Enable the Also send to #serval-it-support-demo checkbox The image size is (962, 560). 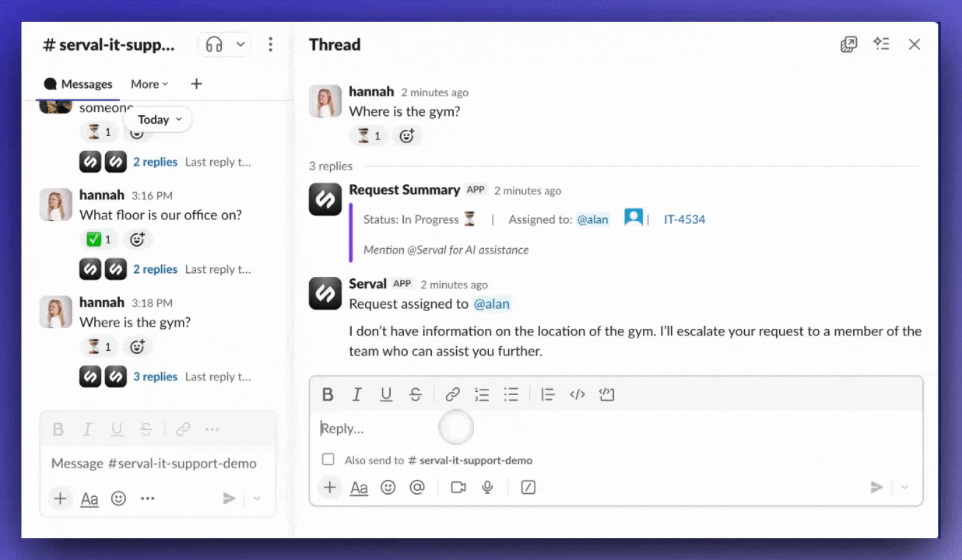tap(328, 460)
